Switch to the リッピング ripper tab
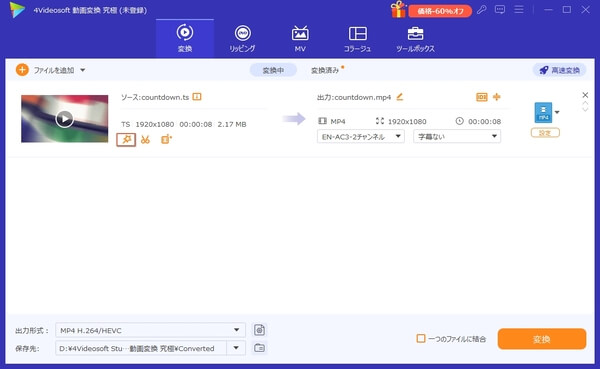The height and width of the screenshot is (369, 600). tap(242, 38)
